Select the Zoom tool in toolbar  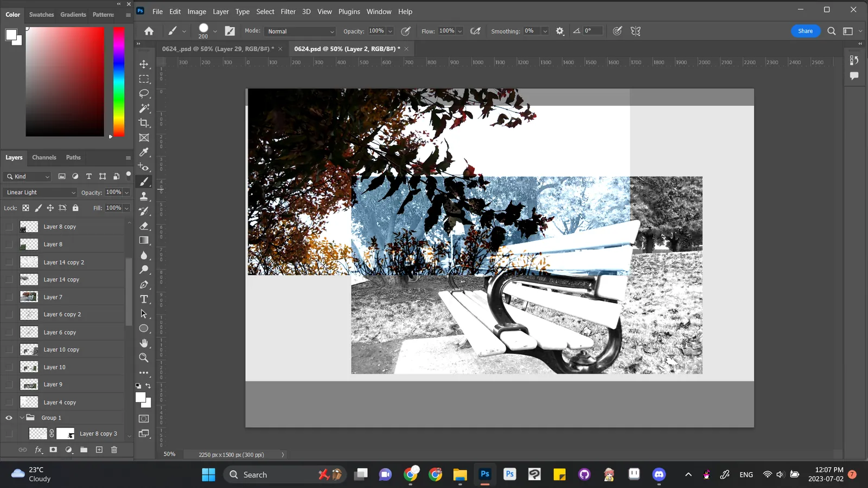pos(144,358)
